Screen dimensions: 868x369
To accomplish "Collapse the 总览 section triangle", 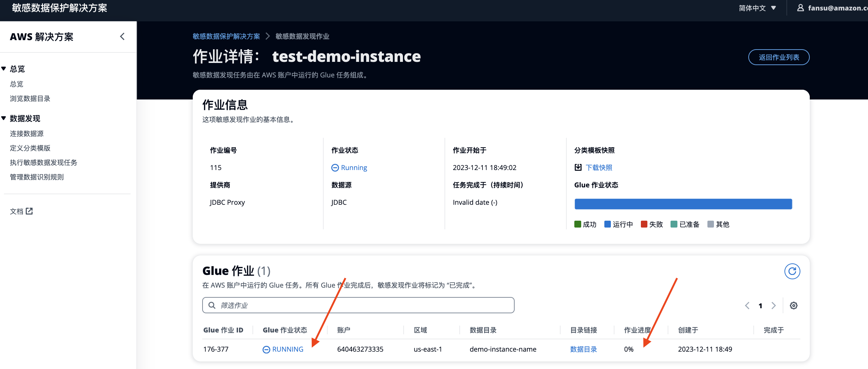I will pos(4,69).
